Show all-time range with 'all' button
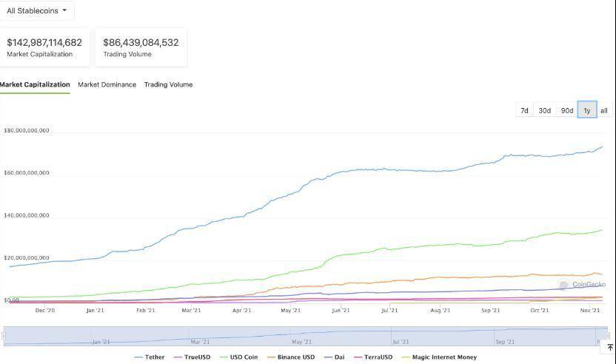The width and height of the screenshot is (616, 364). (x=604, y=110)
